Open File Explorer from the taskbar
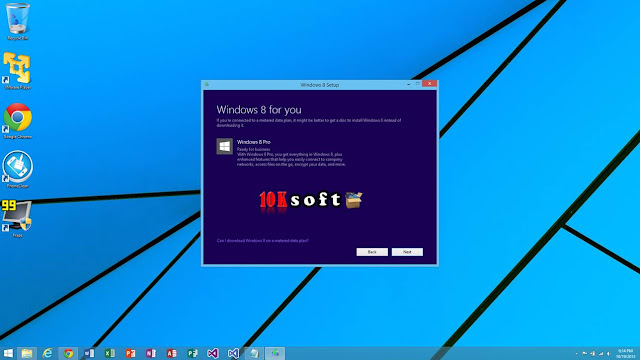Image resolution: width=640 pixels, height=360 pixels. 27,353
